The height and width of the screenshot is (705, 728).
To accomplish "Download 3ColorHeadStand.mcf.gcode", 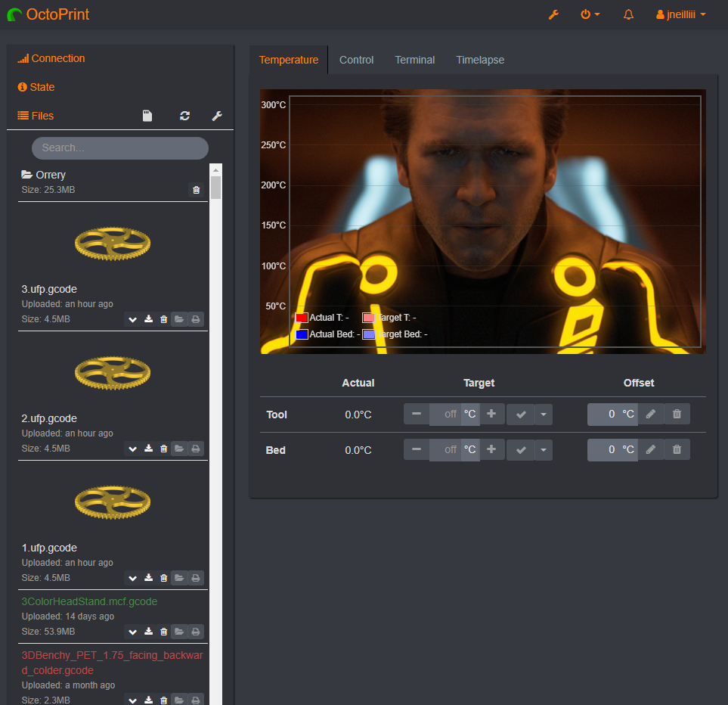I will click(149, 632).
